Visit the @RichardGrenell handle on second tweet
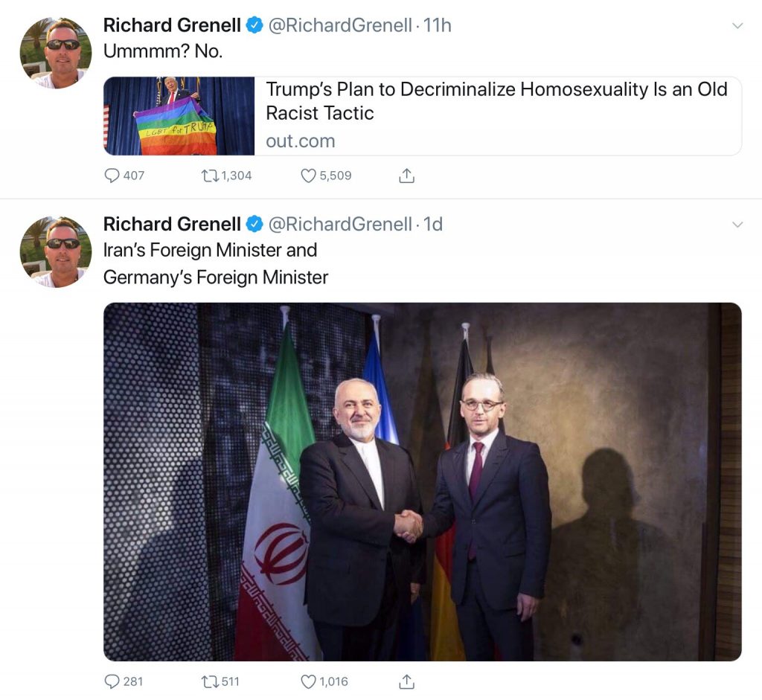 pos(340,225)
